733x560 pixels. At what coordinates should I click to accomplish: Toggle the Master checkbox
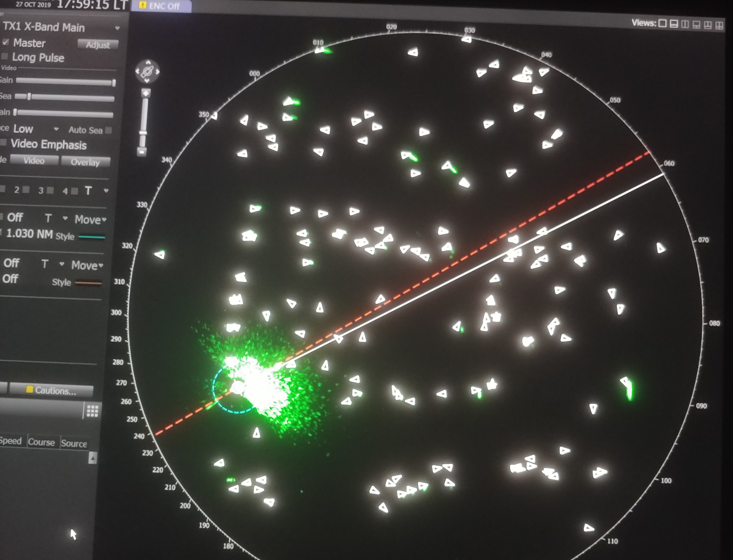pyautogui.click(x=6, y=42)
